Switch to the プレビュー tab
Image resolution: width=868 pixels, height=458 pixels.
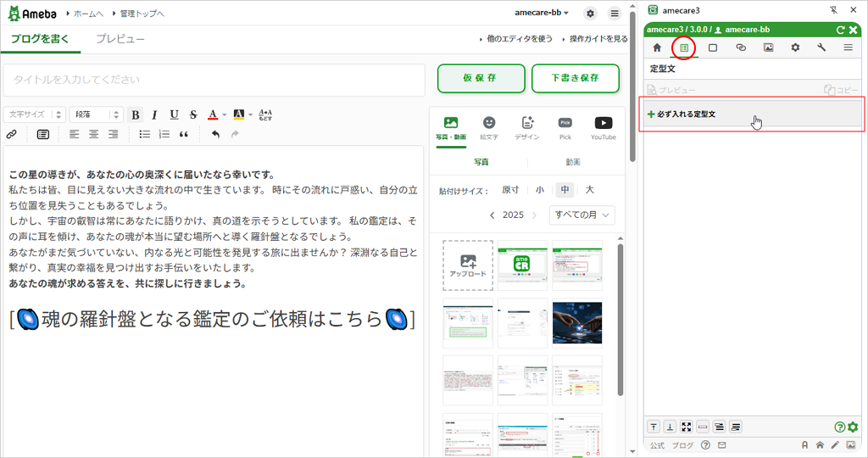coord(120,39)
